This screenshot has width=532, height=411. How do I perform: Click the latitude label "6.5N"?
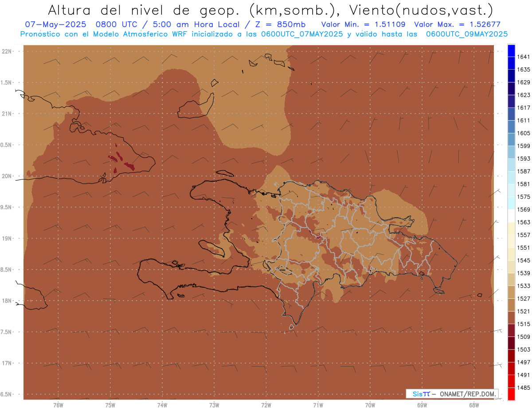(x=7, y=395)
